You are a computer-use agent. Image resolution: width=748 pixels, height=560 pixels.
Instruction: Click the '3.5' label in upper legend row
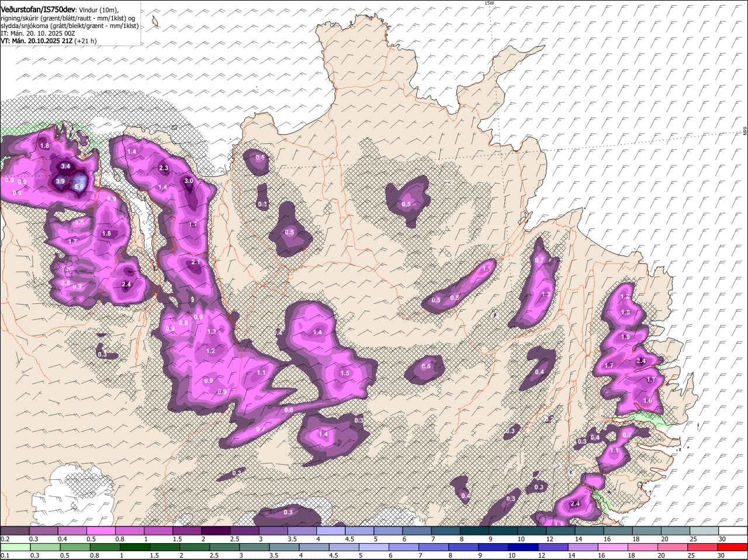[x=292, y=539]
